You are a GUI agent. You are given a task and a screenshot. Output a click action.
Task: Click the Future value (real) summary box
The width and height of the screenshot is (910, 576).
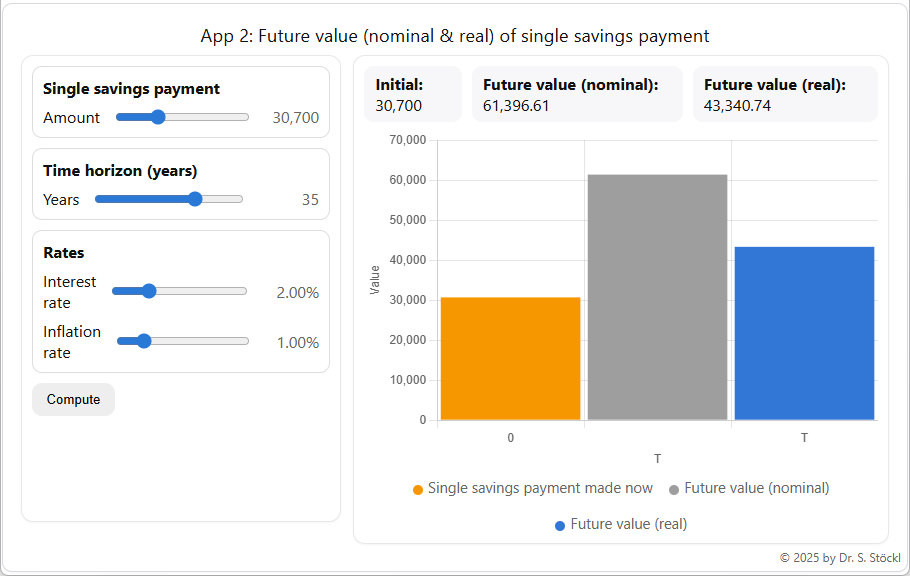(x=785, y=94)
